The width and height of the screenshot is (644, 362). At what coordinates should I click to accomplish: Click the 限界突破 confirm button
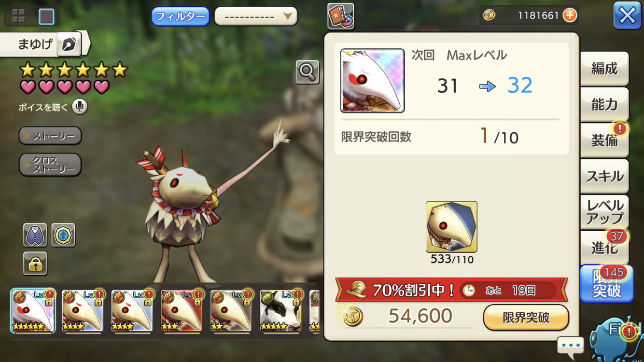pyautogui.click(x=526, y=317)
